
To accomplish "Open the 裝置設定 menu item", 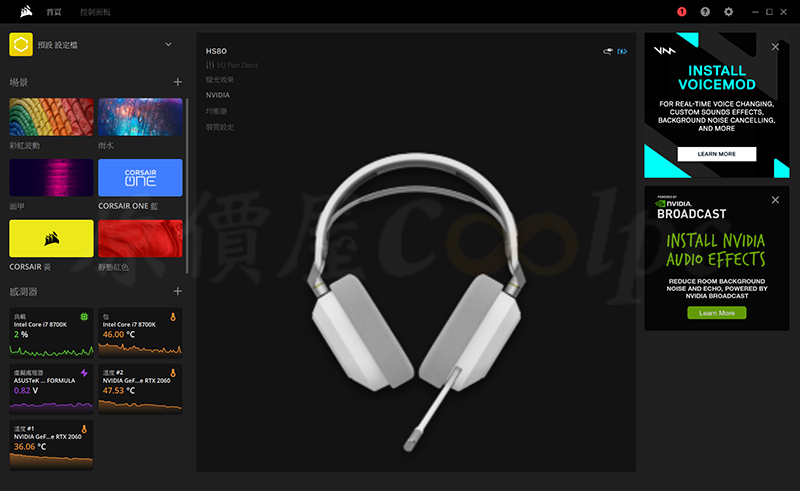I will coord(219,127).
